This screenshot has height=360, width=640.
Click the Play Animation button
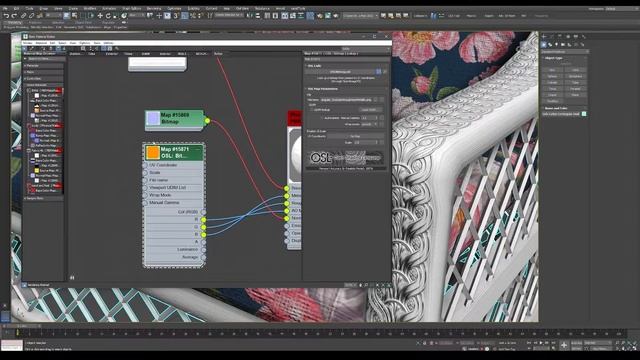tap(541, 343)
